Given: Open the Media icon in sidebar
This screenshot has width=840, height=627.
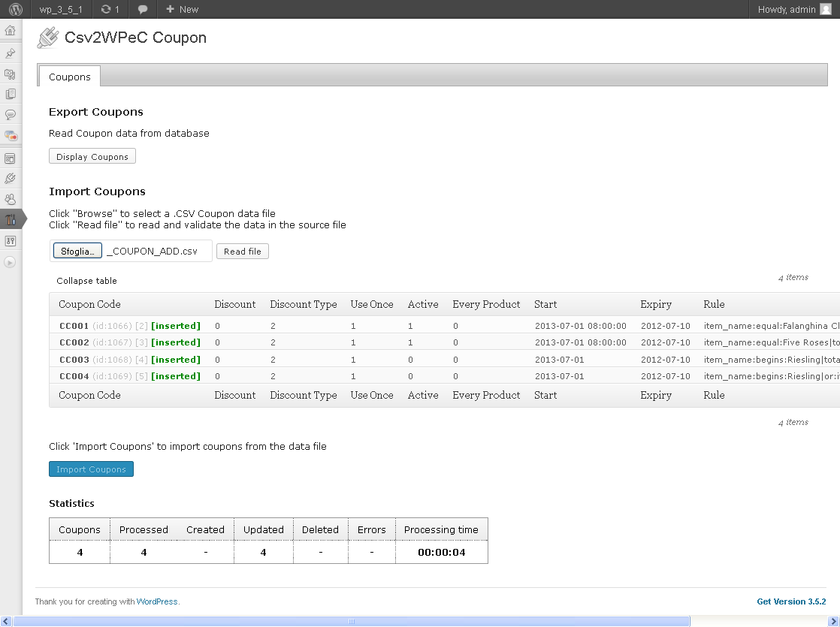Looking at the screenshot, I should [x=11, y=74].
